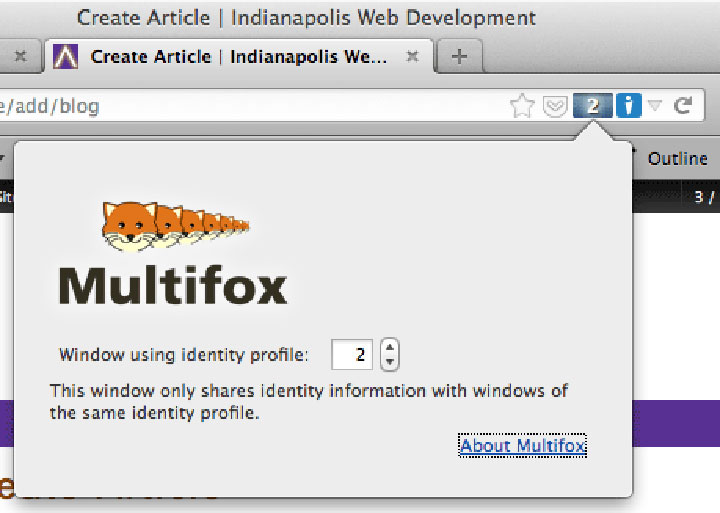Click the blue info icon in address bar
This screenshot has height=513, width=720.
pyautogui.click(x=628, y=106)
